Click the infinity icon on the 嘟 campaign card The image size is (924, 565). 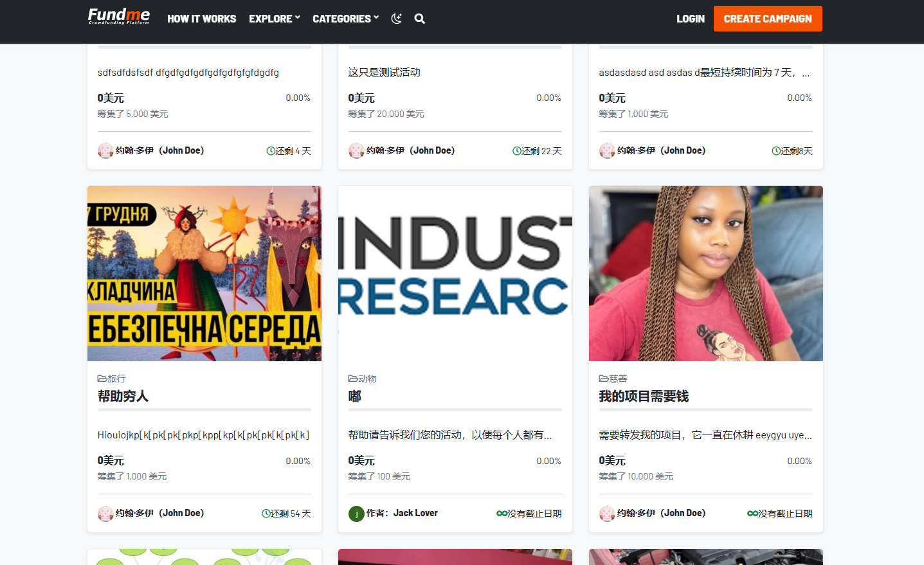[502, 514]
